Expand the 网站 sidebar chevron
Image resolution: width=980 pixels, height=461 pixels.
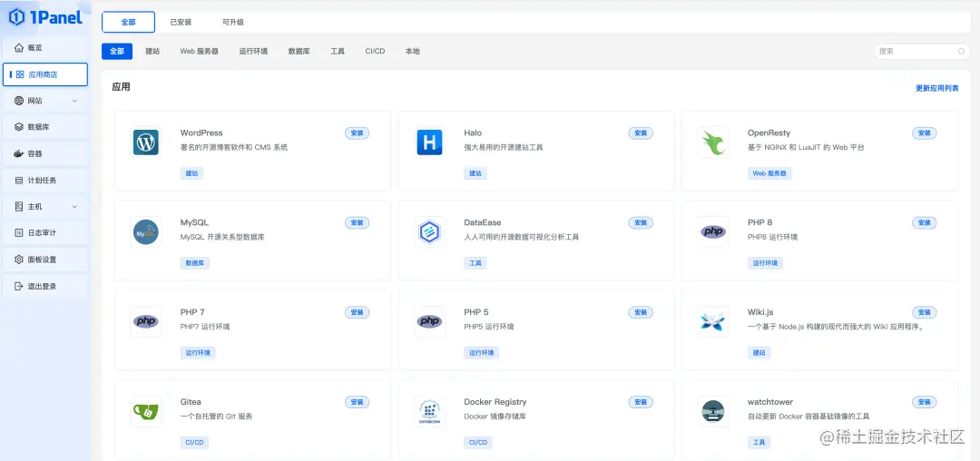74,101
